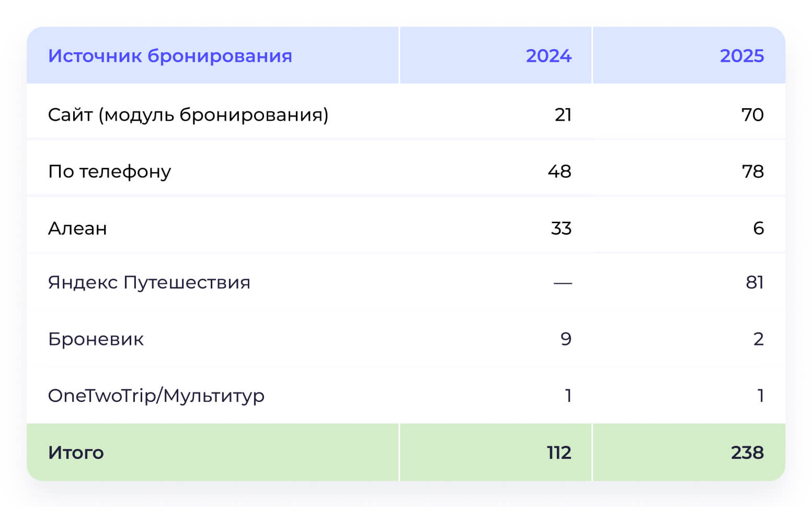812x507 pixels.
Task: Select the value 21 for Сайт in 2024
Action: point(563,115)
